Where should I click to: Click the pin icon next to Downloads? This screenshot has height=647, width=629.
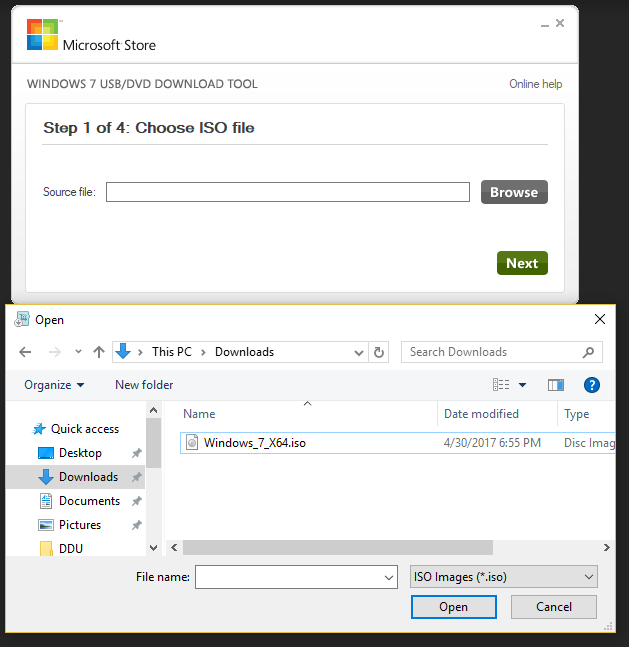click(137, 477)
